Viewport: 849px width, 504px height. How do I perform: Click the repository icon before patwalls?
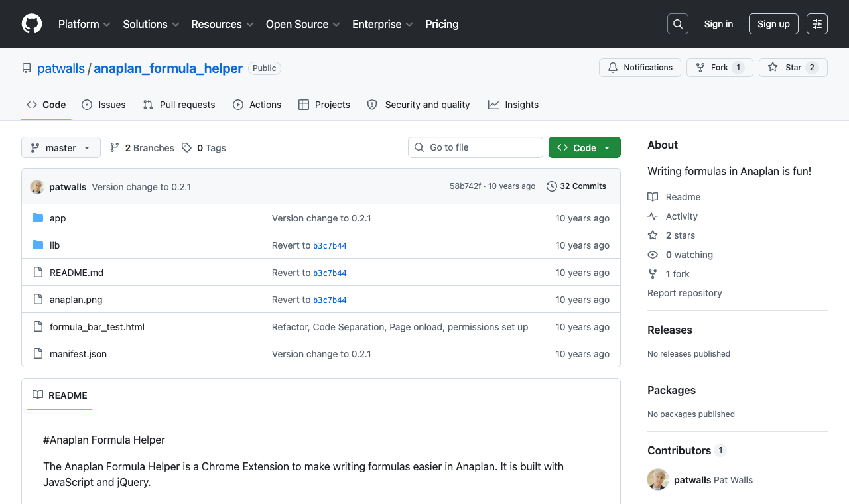click(x=27, y=68)
